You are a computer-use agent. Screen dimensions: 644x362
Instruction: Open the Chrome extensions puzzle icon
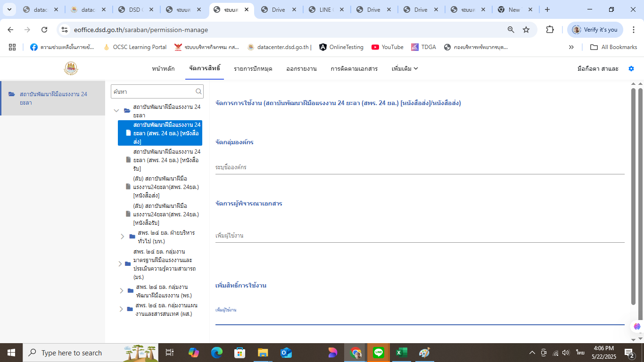click(x=550, y=30)
